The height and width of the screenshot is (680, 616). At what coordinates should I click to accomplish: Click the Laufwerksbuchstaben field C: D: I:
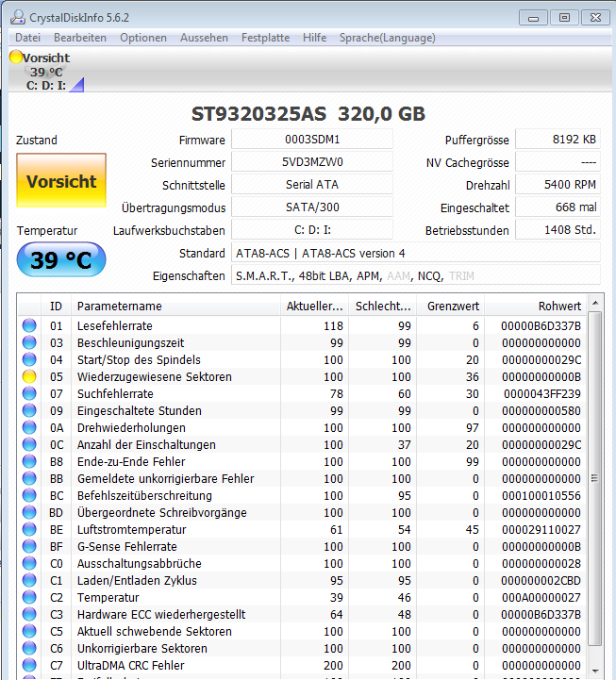tap(312, 230)
